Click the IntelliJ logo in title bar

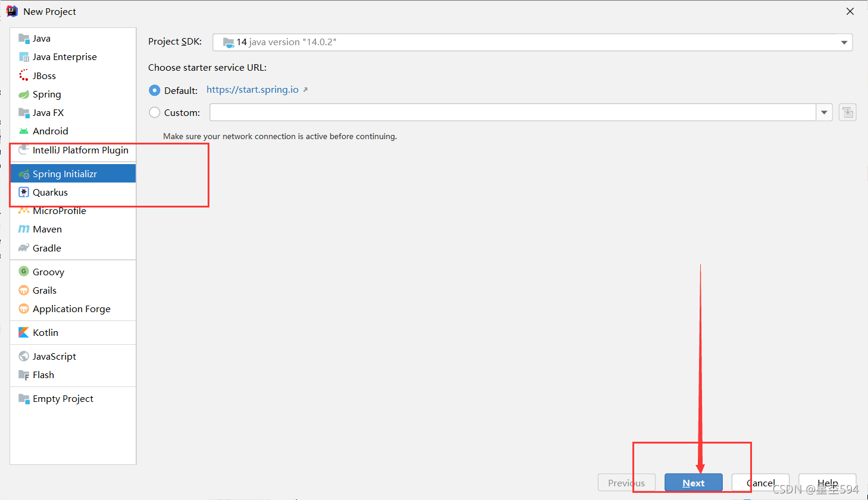coord(12,11)
